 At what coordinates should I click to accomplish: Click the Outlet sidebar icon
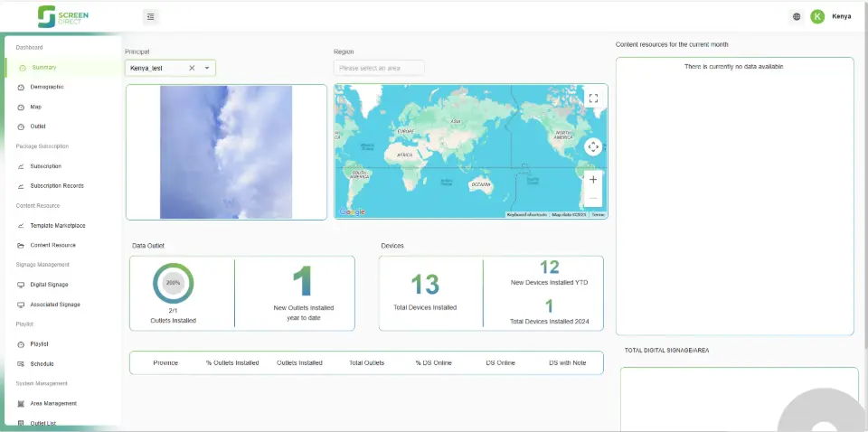tap(21, 127)
